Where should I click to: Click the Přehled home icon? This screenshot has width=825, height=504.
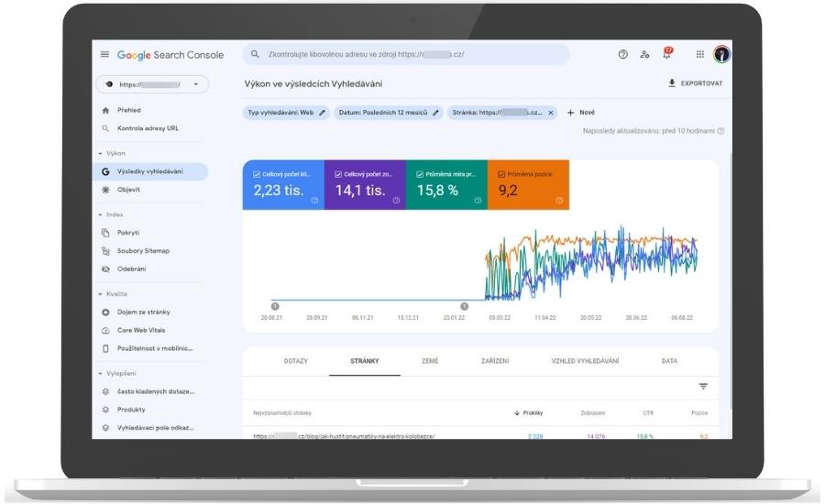[x=105, y=110]
